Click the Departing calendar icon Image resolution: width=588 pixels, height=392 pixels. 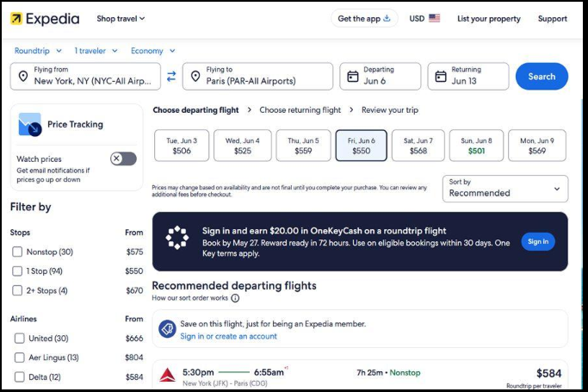[x=353, y=77]
